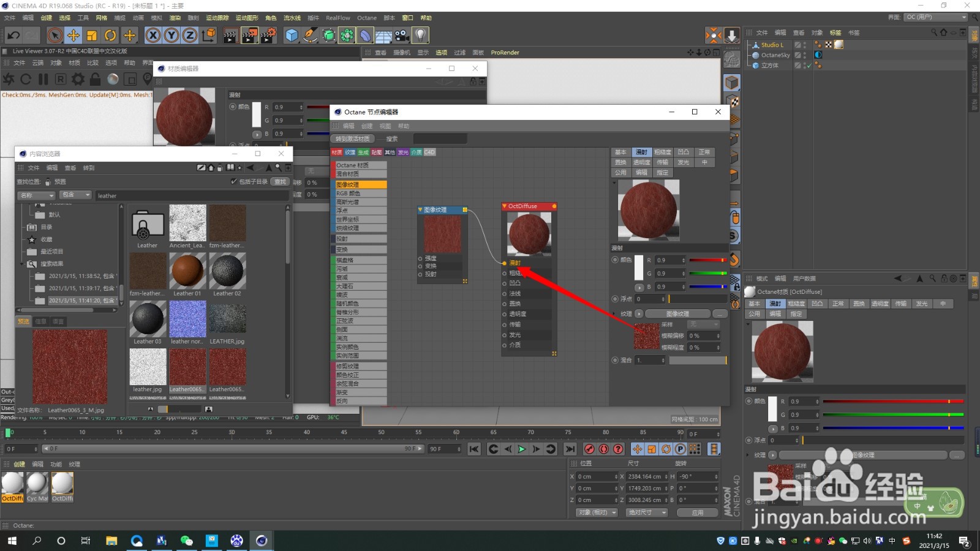Viewport: 980px width, 551px height.
Task: Click the Live Viewer restart render icon
Action: (x=25, y=79)
